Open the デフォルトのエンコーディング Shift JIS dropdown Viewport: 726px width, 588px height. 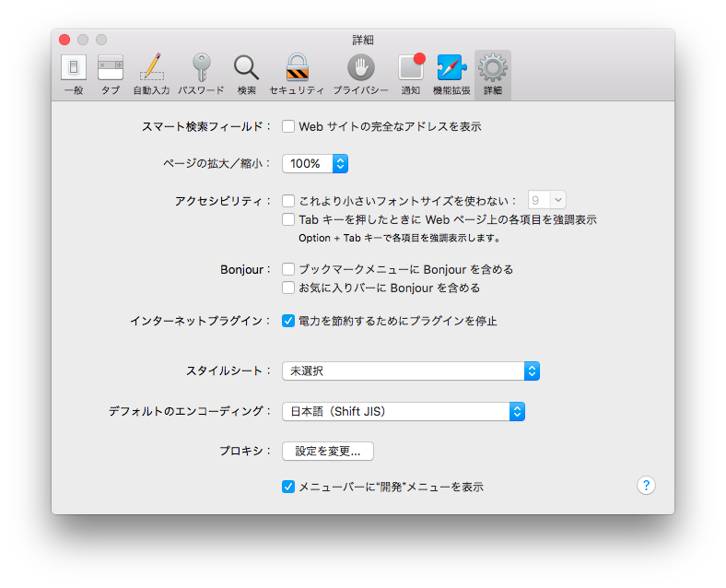404,411
